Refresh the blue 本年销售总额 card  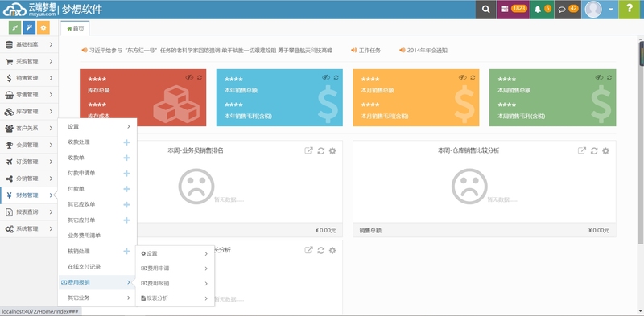pos(336,77)
